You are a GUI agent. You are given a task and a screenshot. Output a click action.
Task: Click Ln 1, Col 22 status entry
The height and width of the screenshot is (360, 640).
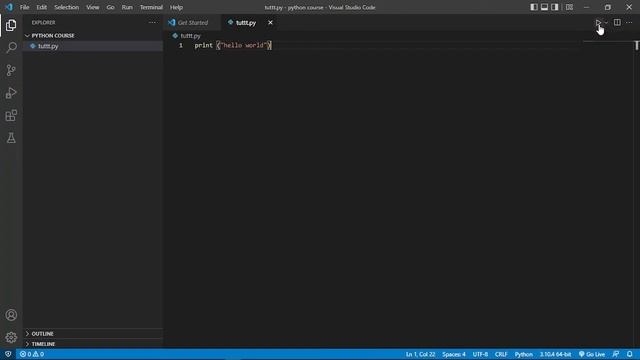click(420, 354)
